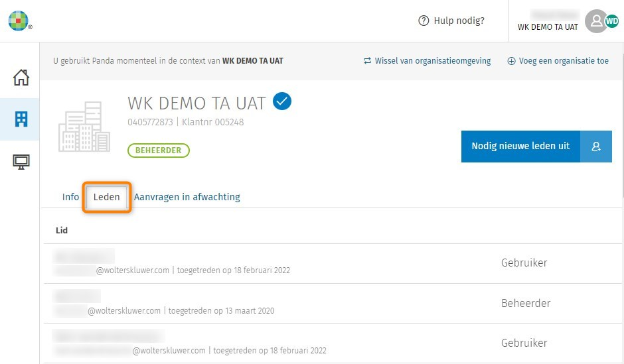This screenshot has height=364, width=624.
Task: Switch to the Info tab
Action: pyautogui.click(x=70, y=197)
